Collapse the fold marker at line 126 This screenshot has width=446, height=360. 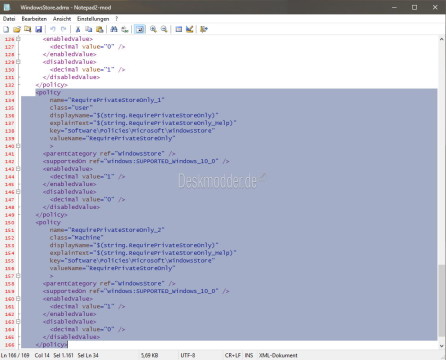click(18, 39)
